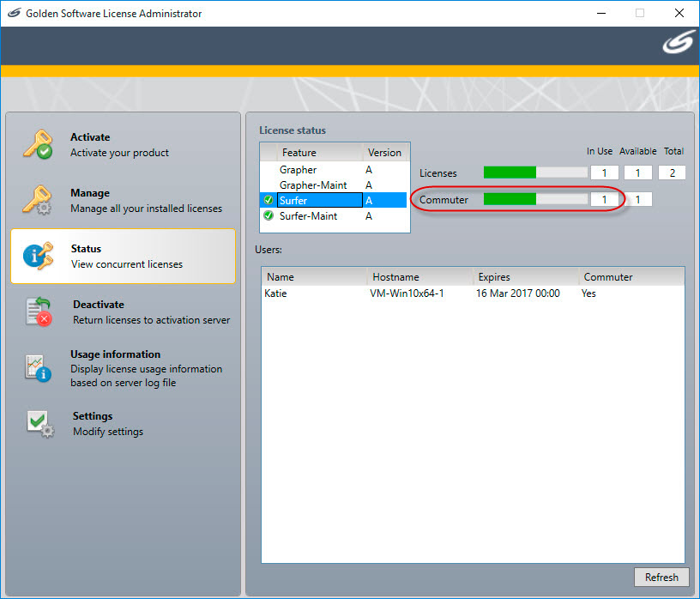The image size is (700, 599).
Task: Click the Activate key icon
Action: [38, 144]
